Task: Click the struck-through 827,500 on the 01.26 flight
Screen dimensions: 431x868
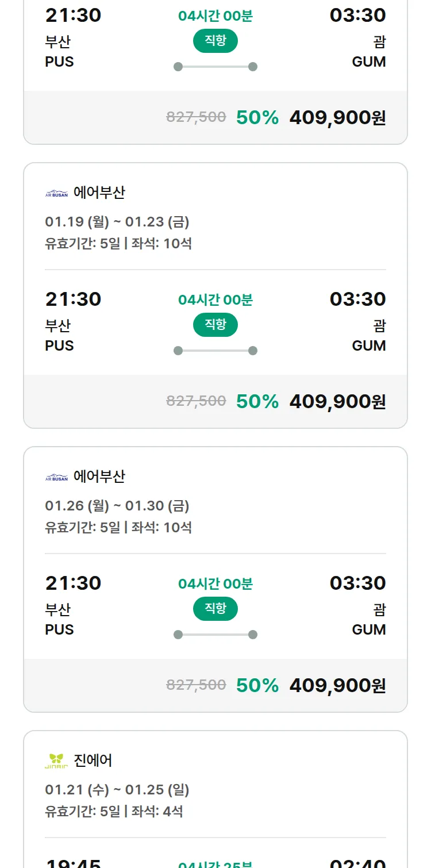Action: click(x=196, y=685)
